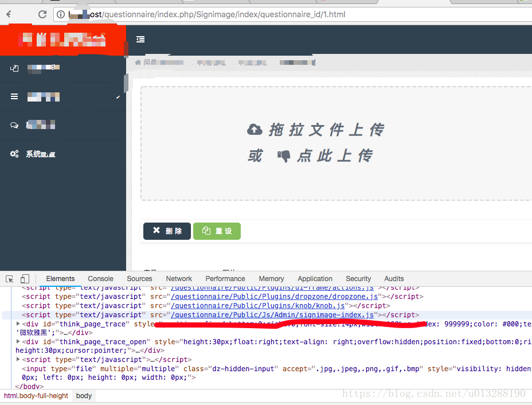Click the 拖拉文件上传 text in dropzone
532x405 pixels.
tap(326, 130)
